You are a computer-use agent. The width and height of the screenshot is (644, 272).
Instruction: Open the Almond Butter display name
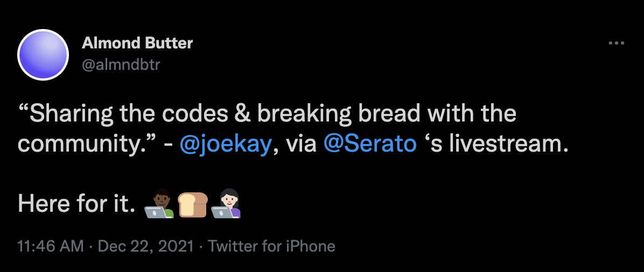coord(137,44)
